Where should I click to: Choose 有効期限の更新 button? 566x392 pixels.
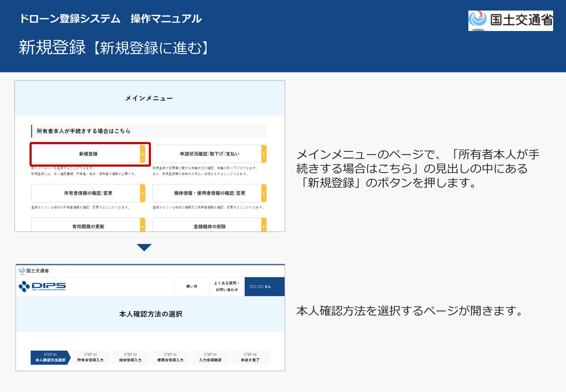pos(88,225)
